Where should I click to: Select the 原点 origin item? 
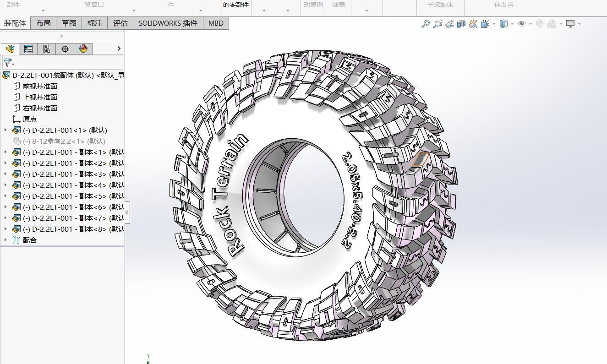[30, 119]
